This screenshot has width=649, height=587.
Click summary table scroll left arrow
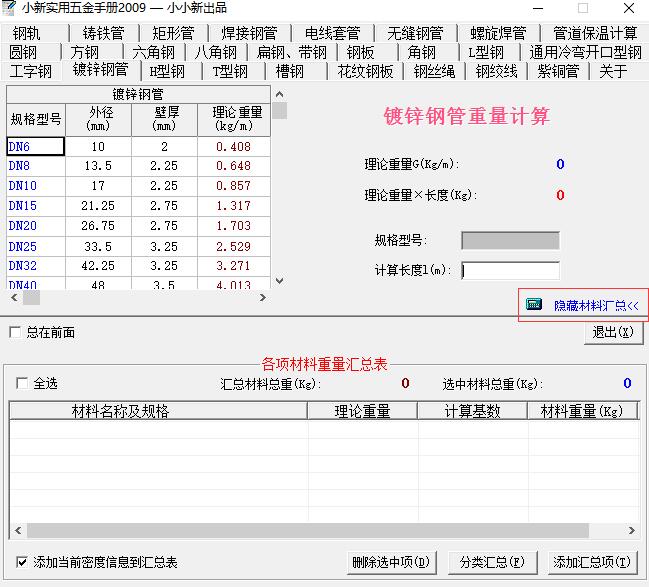point(18,530)
